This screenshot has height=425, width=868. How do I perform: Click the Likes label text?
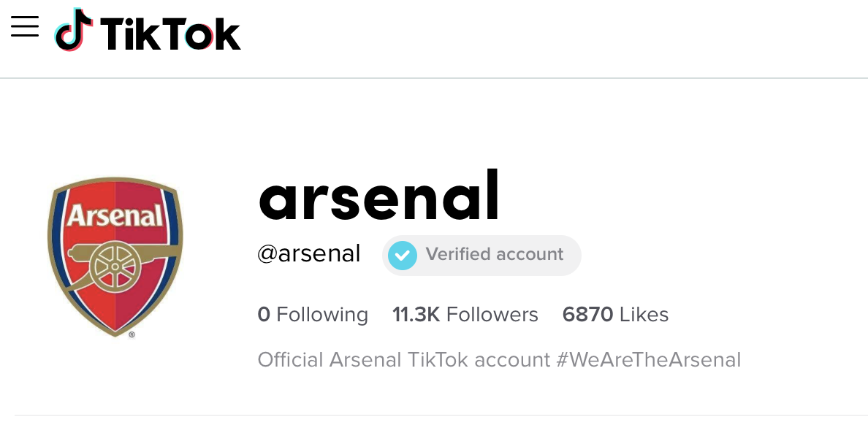pos(644,314)
